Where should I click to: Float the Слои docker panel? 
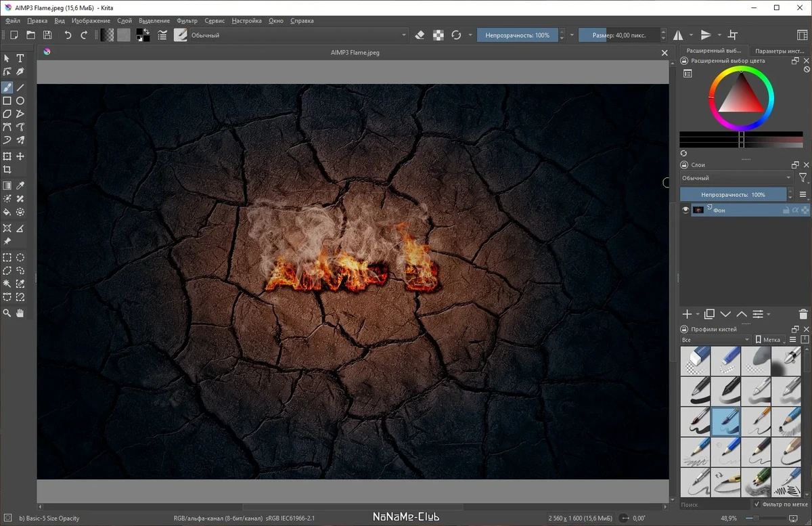point(796,165)
